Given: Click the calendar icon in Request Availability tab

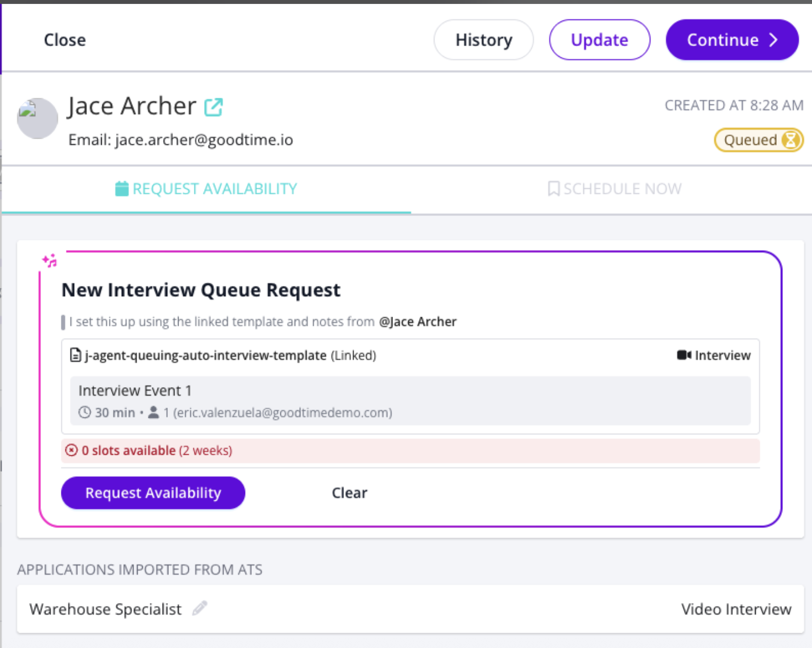Looking at the screenshot, I should click(122, 189).
